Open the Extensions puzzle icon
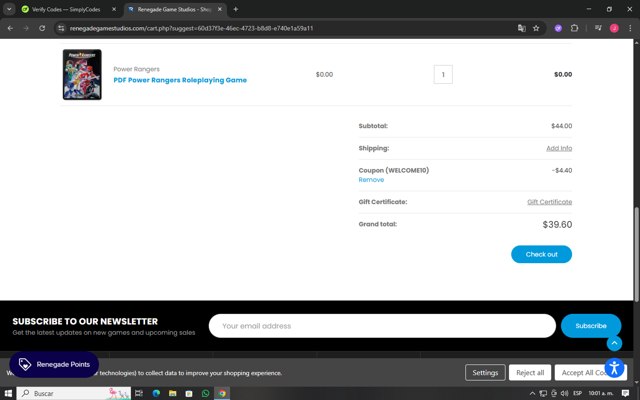Screen dimensions: 640x400 click(x=574, y=28)
